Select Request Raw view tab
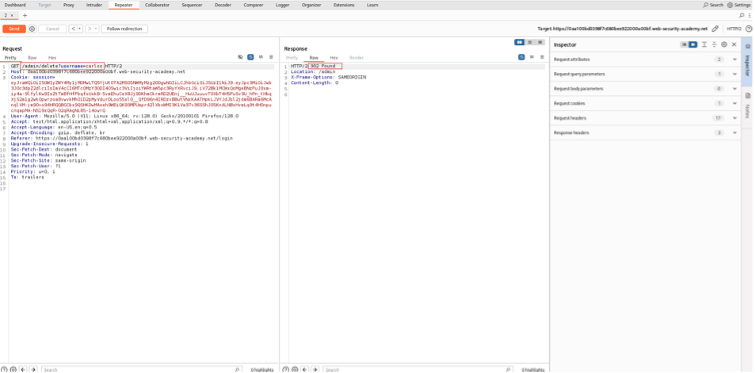 point(32,58)
